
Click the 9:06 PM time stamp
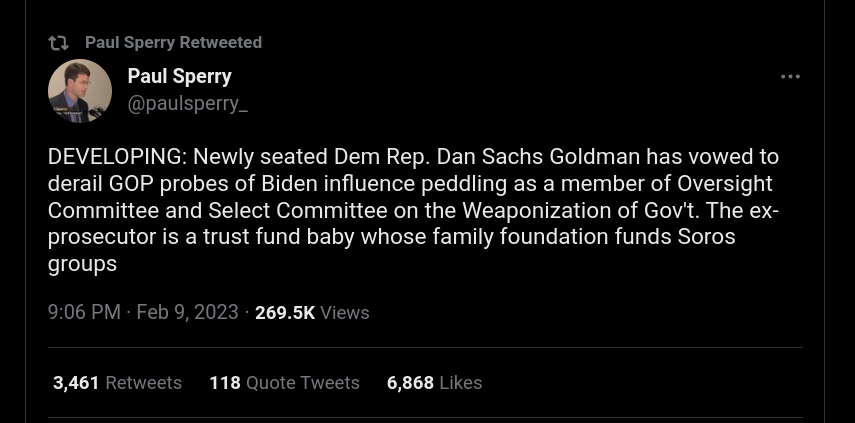click(84, 312)
